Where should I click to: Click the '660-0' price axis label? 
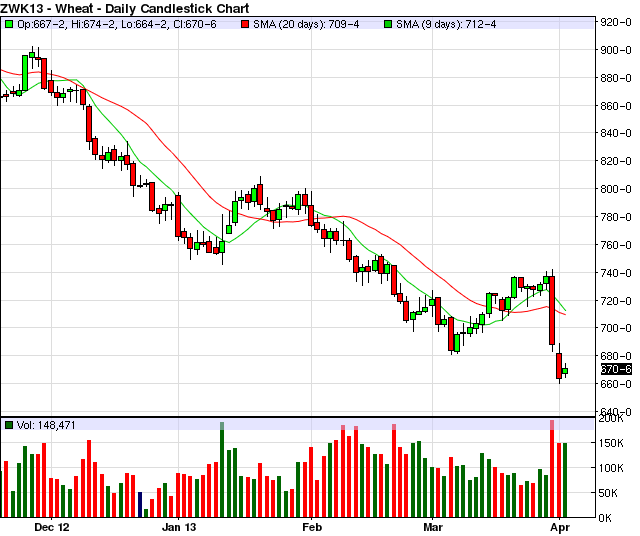coord(616,384)
